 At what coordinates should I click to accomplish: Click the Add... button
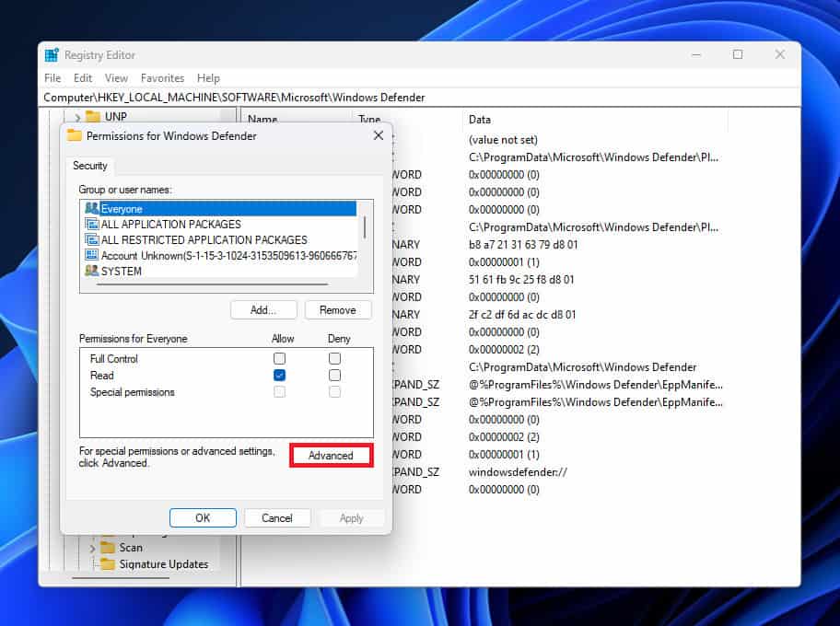(x=263, y=310)
